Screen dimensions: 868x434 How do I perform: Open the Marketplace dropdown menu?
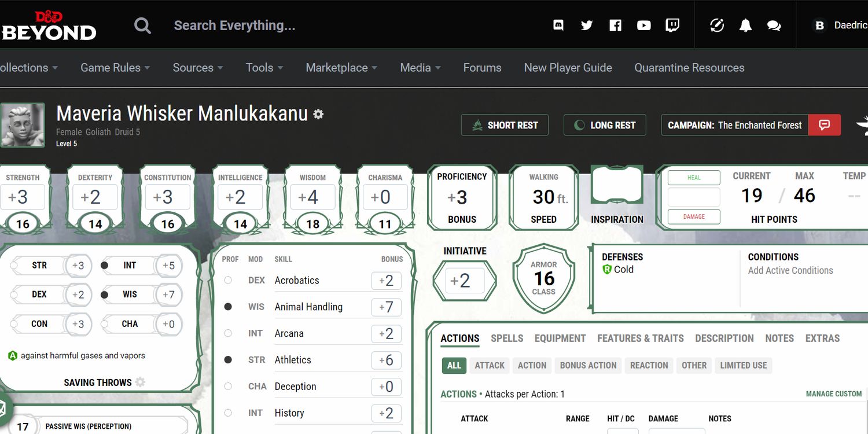pyautogui.click(x=341, y=68)
